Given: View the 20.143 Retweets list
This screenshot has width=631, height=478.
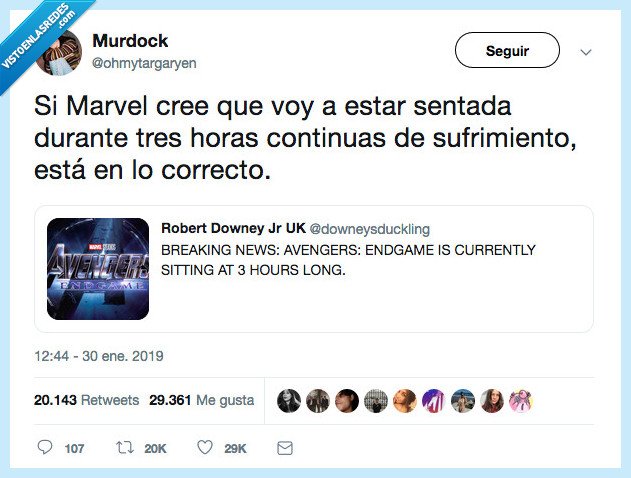Looking at the screenshot, I should [87, 400].
